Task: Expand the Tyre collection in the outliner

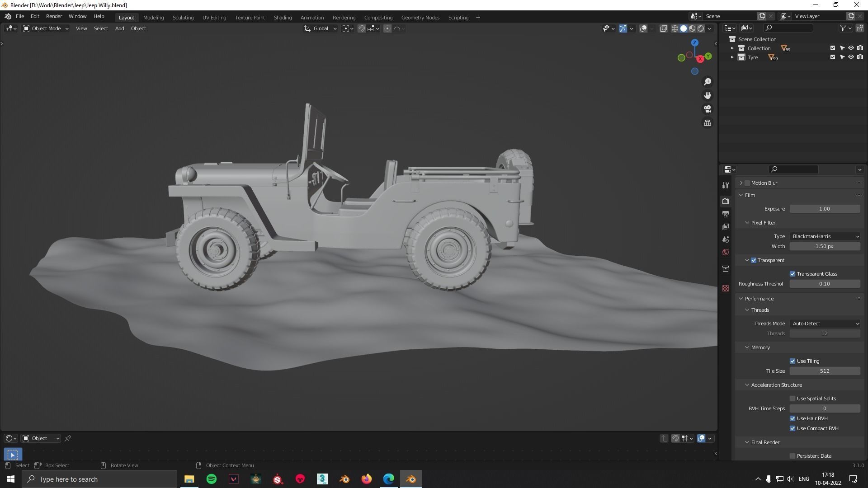Action: click(x=732, y=57)
